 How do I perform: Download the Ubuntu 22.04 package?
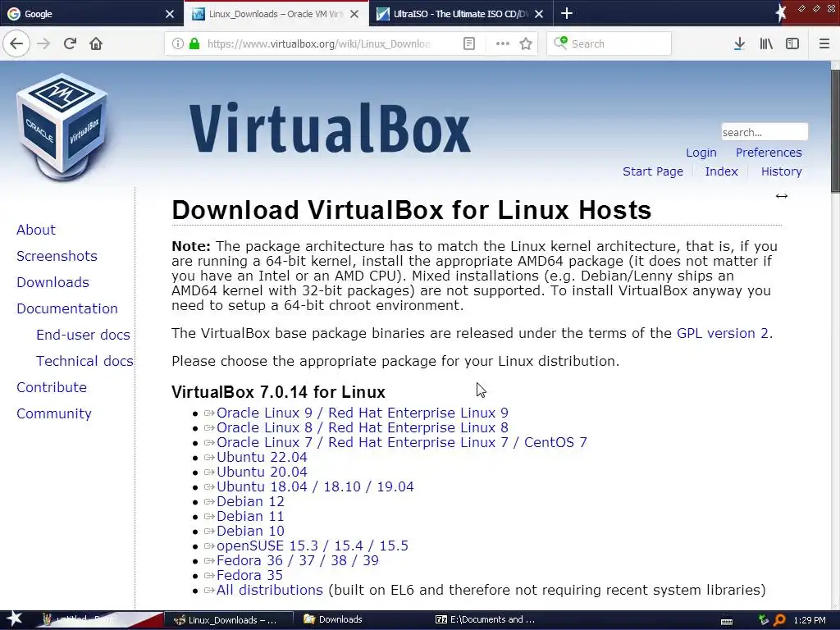coord(262,457)
